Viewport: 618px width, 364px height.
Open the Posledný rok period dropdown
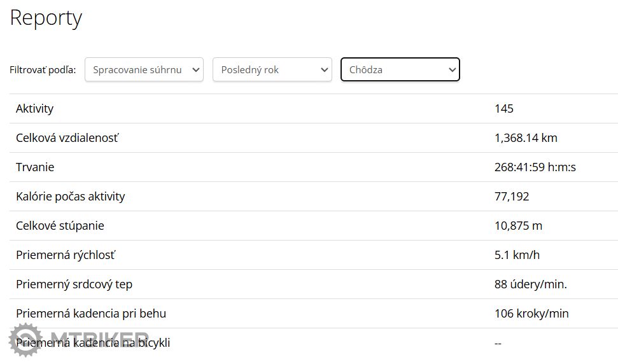(x=272, y=70)
